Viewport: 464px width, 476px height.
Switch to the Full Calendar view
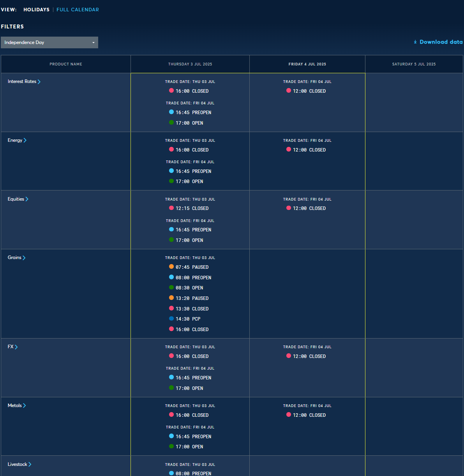tap(78, 9)
